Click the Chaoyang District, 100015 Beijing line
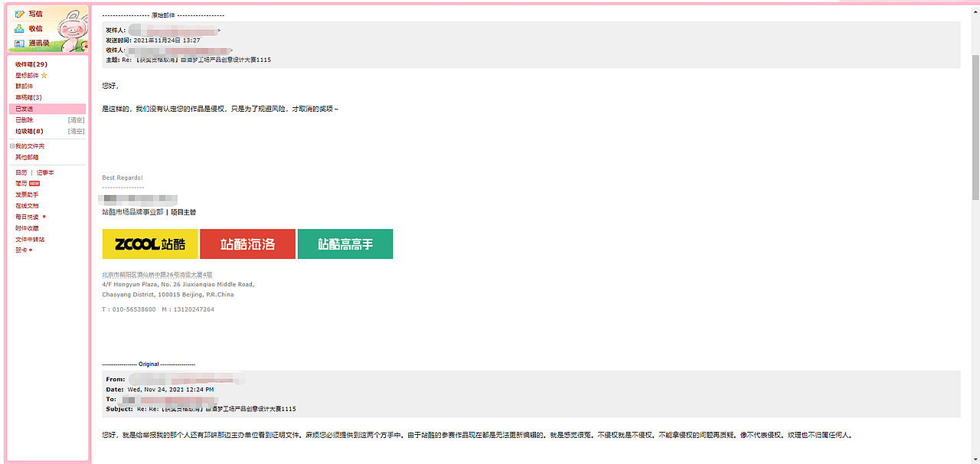The height and width of the screenshot is (464, 980). [x=168, y=294]
